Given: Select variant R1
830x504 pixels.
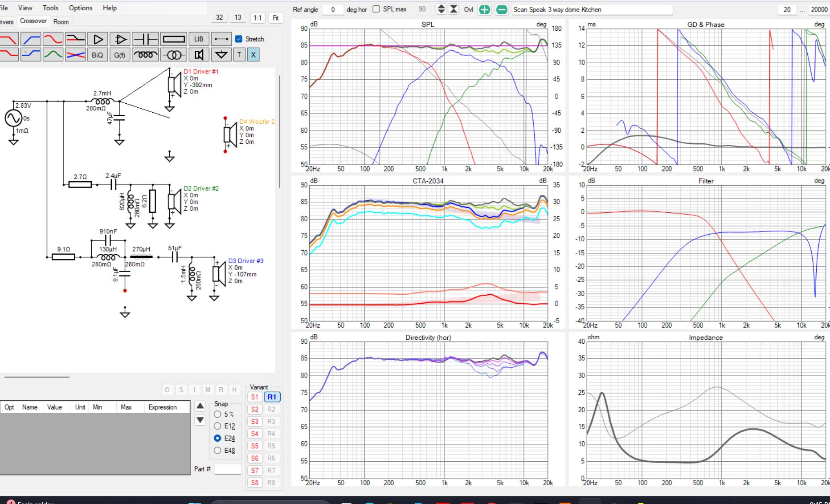Looking at the screenshot, I should coord(272,397).
